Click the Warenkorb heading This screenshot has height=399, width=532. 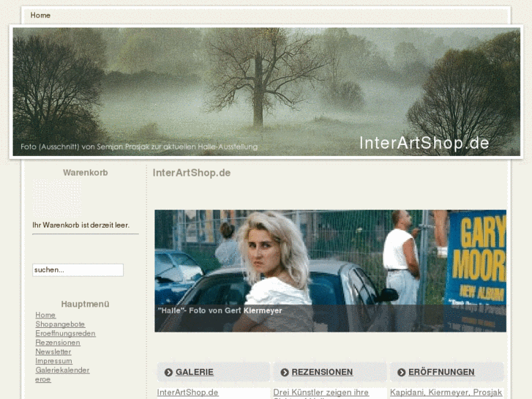pyautogui.click(x=85, y=173)
